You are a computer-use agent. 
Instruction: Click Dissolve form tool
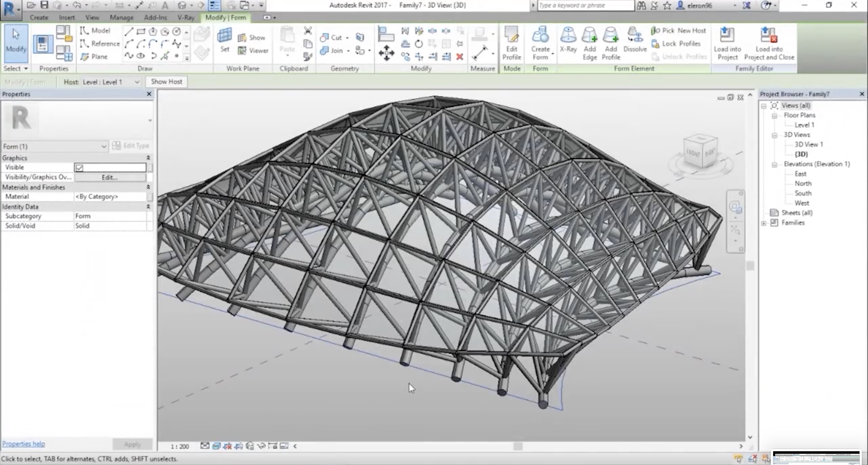(x=635, y=40)
